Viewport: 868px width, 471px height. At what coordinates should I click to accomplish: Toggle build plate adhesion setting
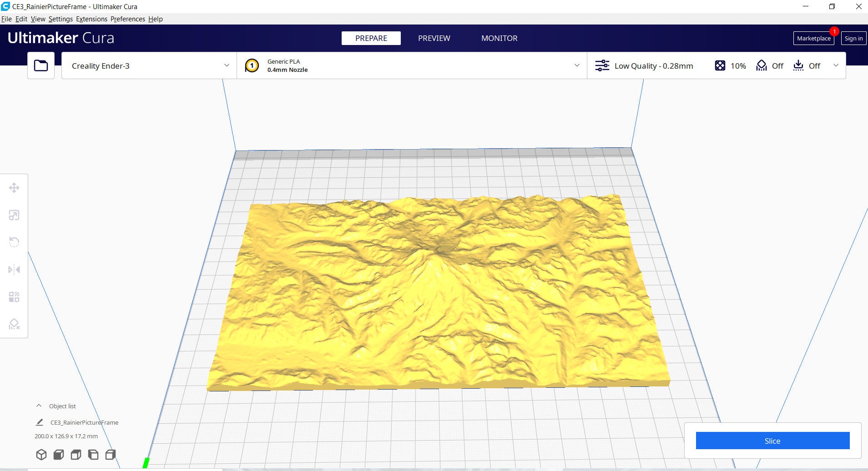coord(807,66)
